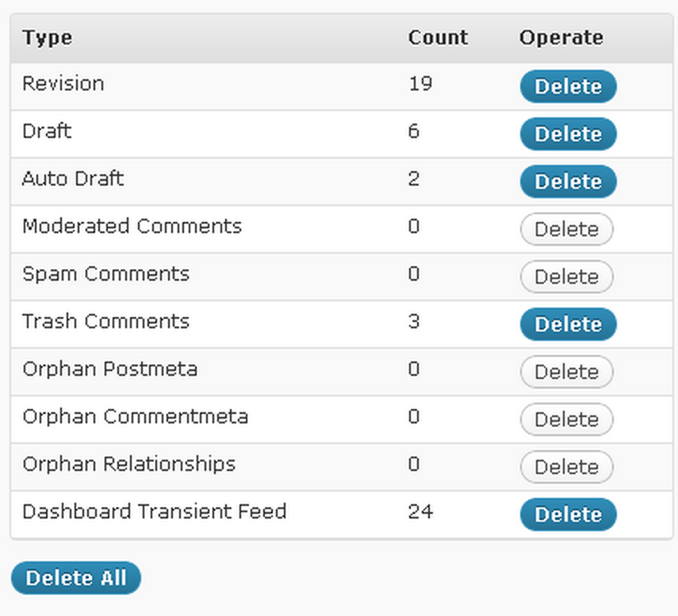Delete the Orphan Commentmeta row

click(566, 419)
